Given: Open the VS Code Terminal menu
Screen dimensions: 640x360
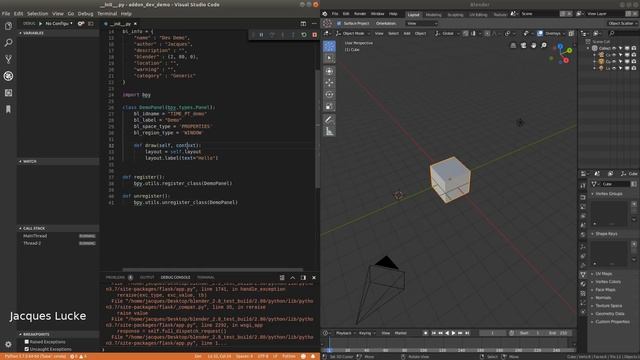Looking at the screenshot, I should click(x=107, y=13).
